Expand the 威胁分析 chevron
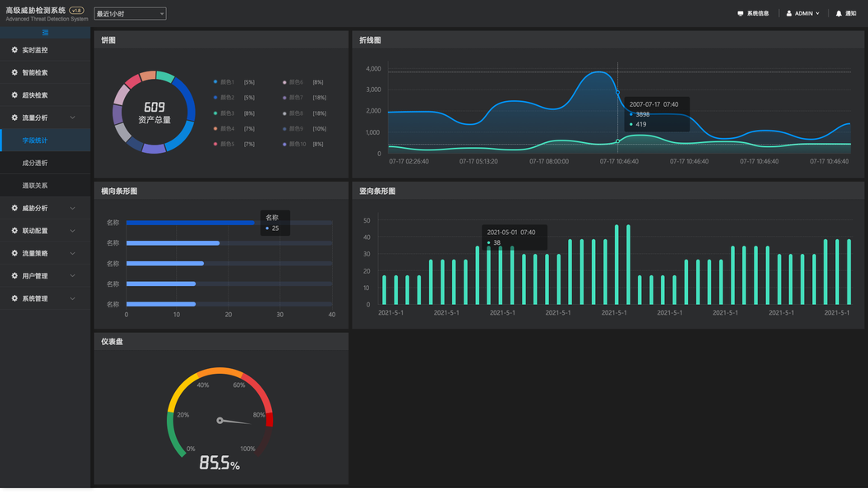The image size is (868, 493). tap(72, 208)
